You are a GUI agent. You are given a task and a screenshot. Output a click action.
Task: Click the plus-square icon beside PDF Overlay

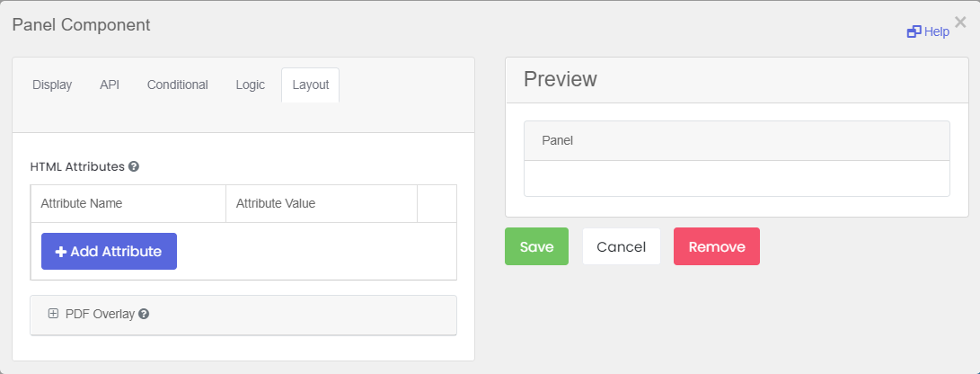[53, 314]
